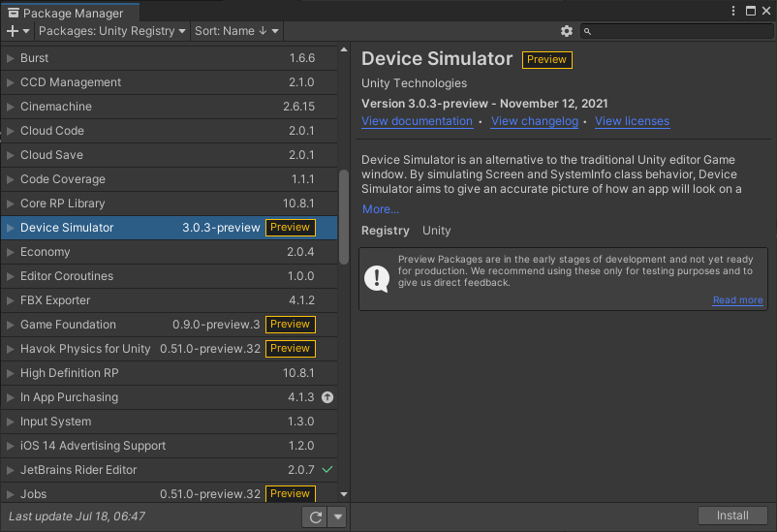
Task: Click the Version 3.0.3-preview date line
Action: (x=484, y=104)
